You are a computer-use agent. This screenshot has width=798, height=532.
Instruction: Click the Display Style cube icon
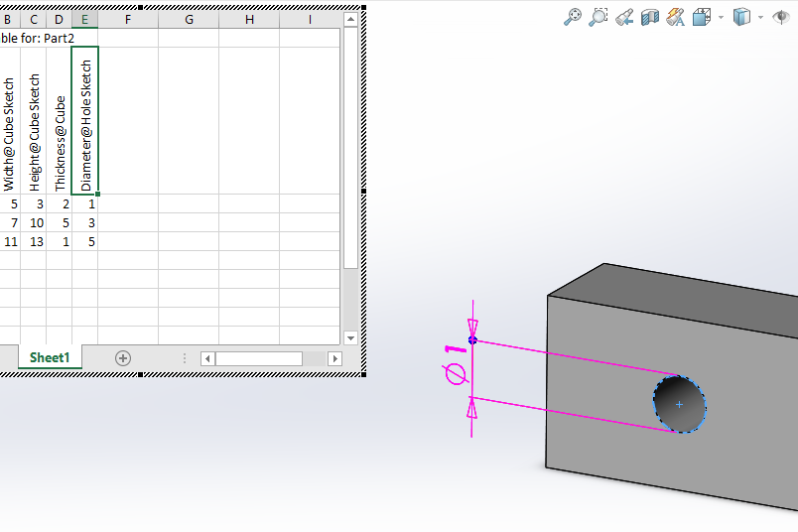(x=741, y=17)
